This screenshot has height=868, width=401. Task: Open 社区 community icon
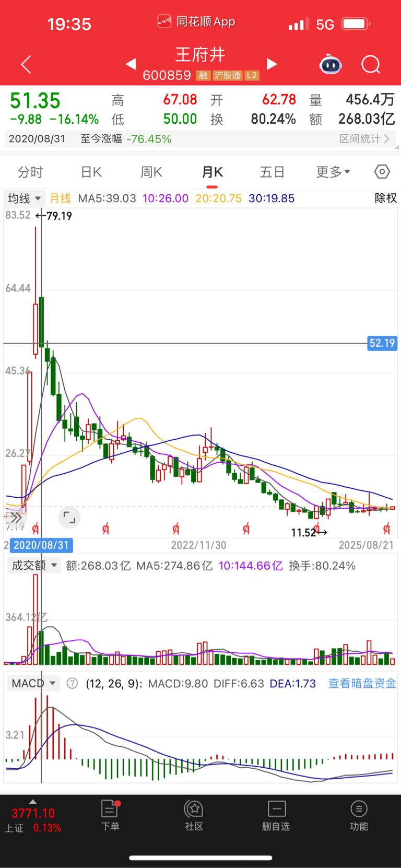194,816
